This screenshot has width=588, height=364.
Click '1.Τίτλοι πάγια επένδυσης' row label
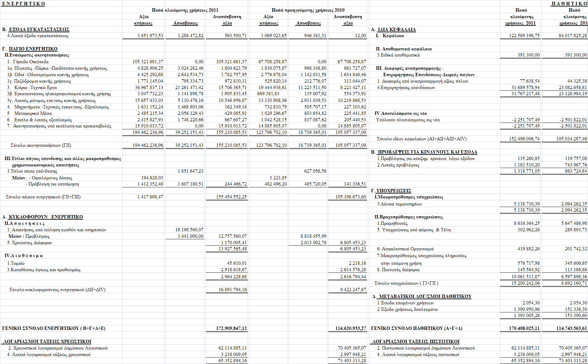tap(32, 171)
